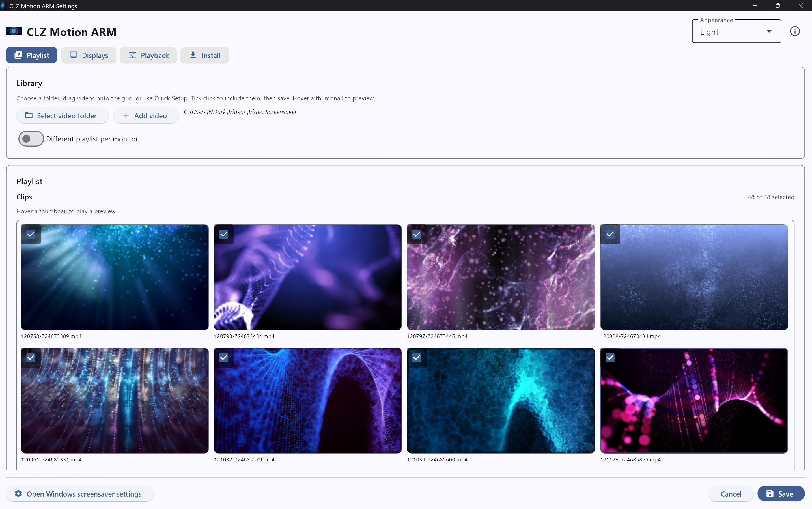812x509 pixels.
Task: Click thumbnail of 120793-724673434.mp4
Action: (x=307, y=277)
